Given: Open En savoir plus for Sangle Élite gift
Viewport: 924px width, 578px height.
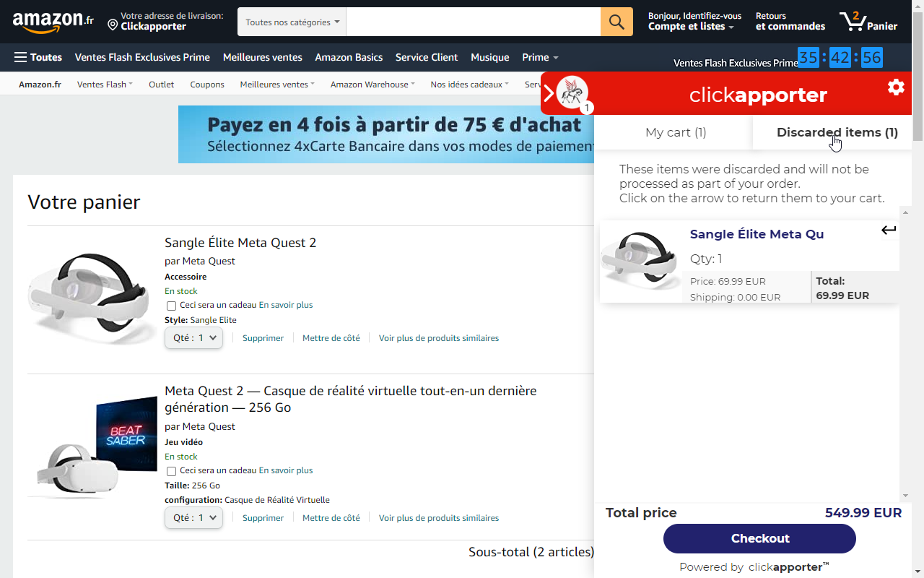Looking at the screenshot, I should [286, 305].
